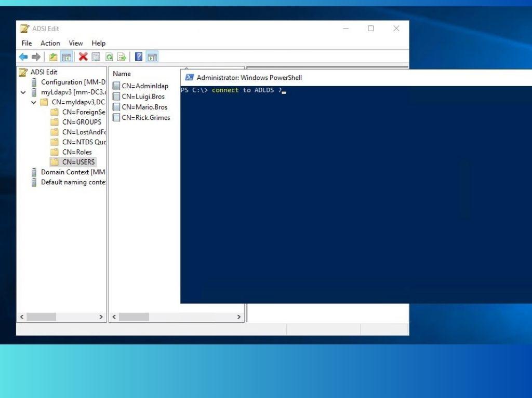Screen dimensions: 532x398
Task: Click the PowerShell title bar text
Action: pyautogui.click(x=249, y=78)
